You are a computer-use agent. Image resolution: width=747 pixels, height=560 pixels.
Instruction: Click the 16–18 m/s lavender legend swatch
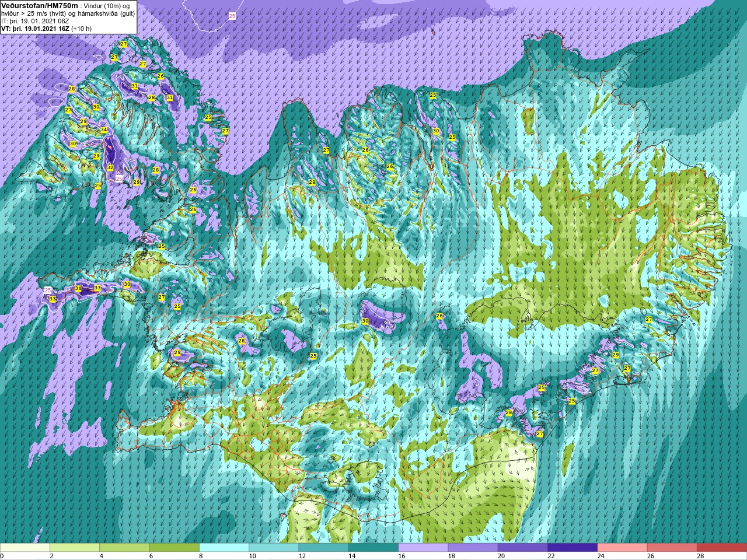(423, 548)
